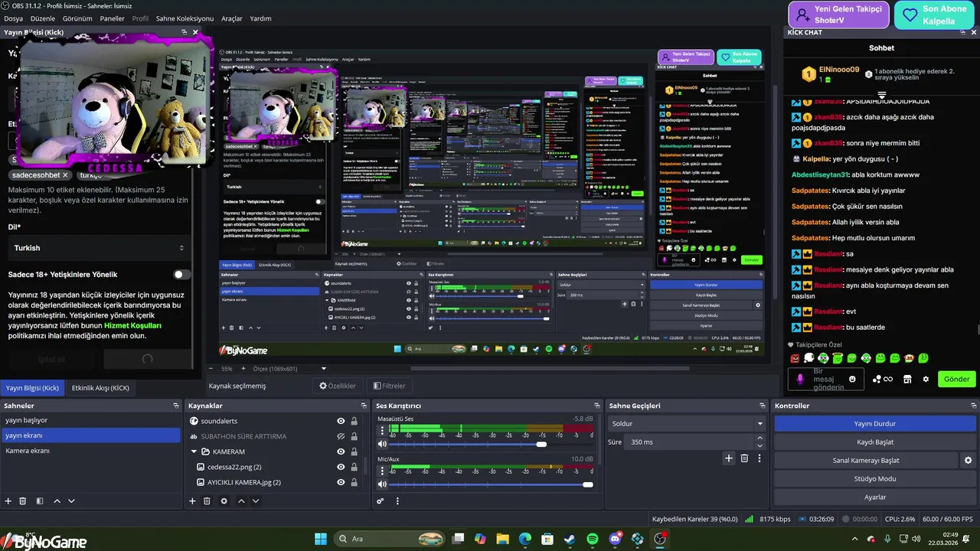Show hidden system tray icons chevron

pos(856,539)
